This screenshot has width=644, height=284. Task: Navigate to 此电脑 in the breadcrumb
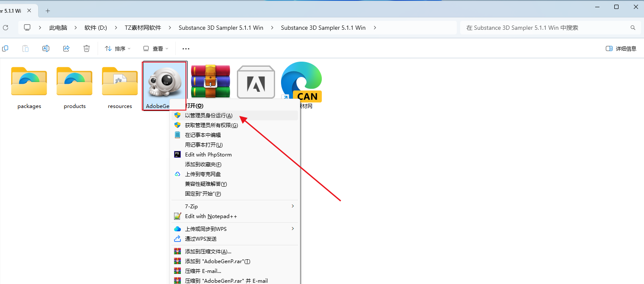[58, 28]
